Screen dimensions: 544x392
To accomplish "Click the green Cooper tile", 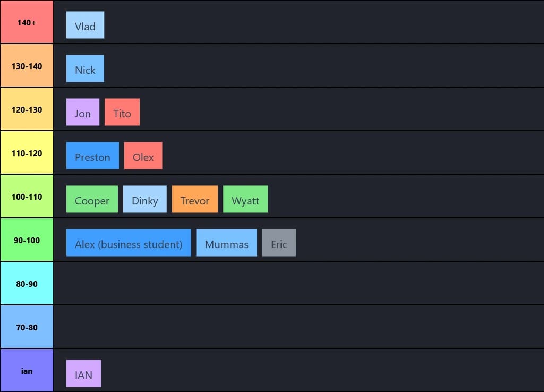I will click(92, 199).
